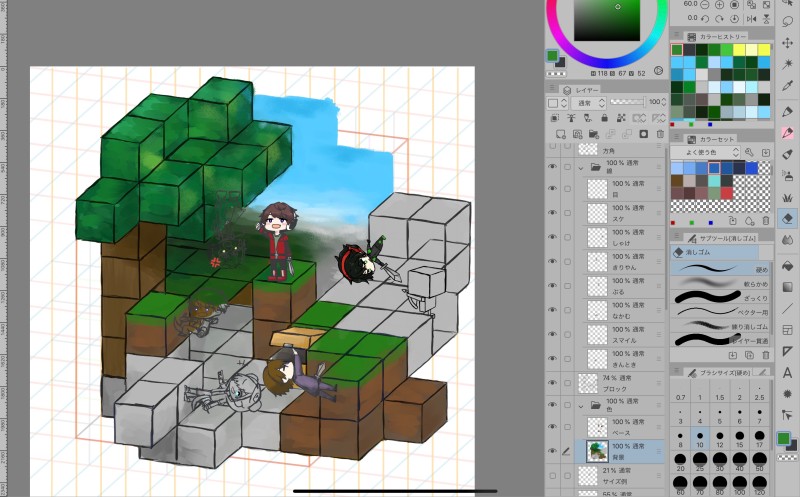Collapse the 線 layer folder
Image resolution: width=800 pixels, height=497 pixels.
(x=581, y=167)
